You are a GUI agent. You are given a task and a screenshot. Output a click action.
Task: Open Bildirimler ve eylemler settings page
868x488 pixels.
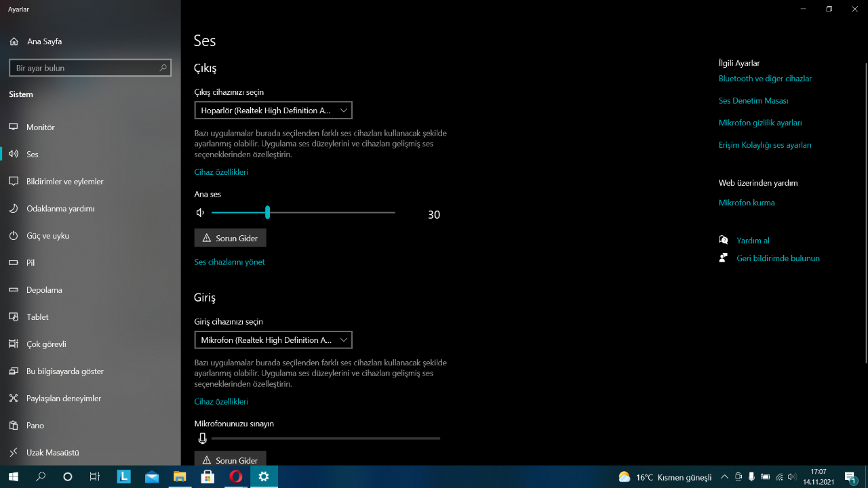pyautogui.click(x=64, y=182)
